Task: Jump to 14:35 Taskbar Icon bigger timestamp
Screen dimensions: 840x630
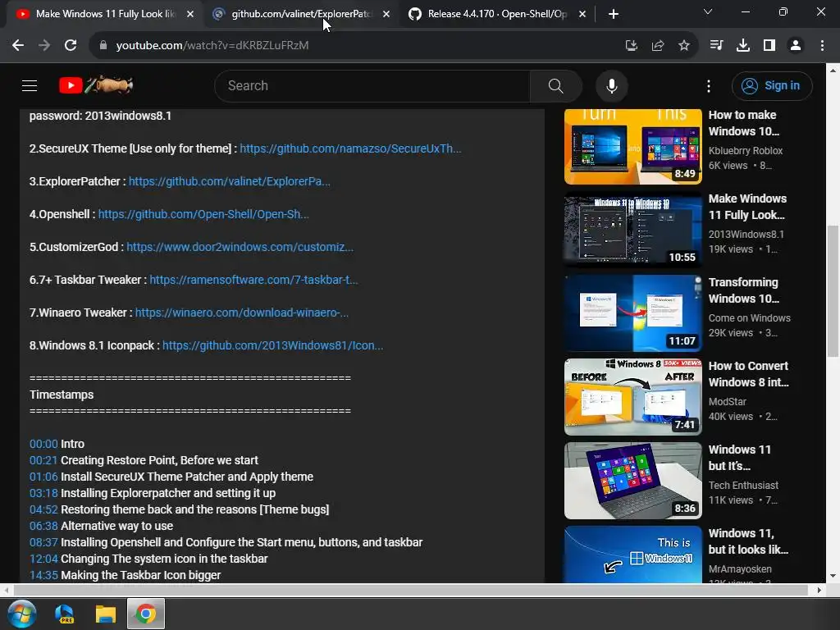Action: click(43, 575)
